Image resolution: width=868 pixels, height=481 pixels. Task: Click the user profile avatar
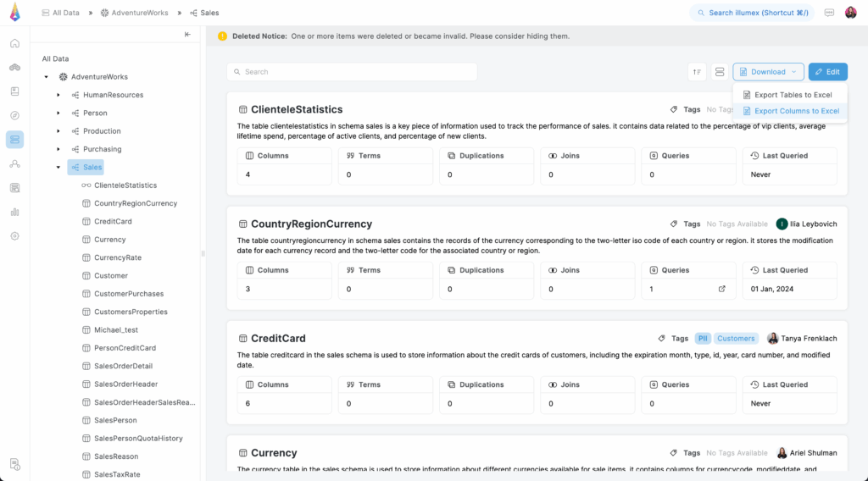pyautogui.click(x=851, y=13)
